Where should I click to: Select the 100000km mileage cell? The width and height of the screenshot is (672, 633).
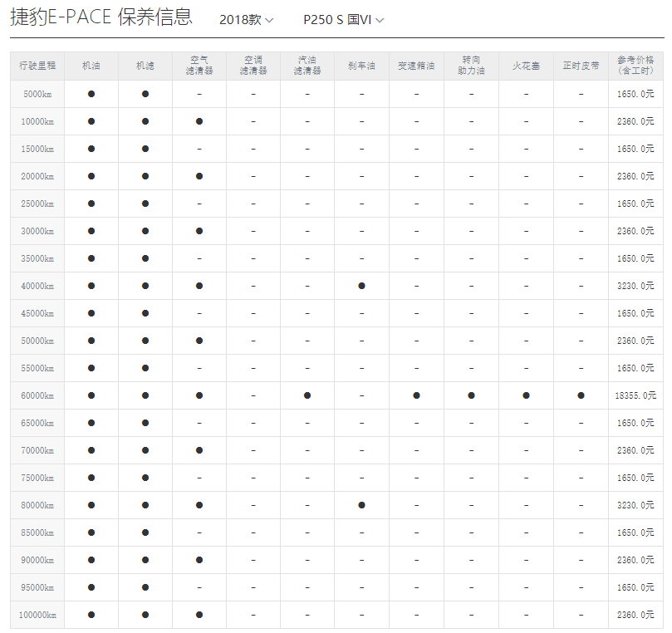[x=37, y=615]
